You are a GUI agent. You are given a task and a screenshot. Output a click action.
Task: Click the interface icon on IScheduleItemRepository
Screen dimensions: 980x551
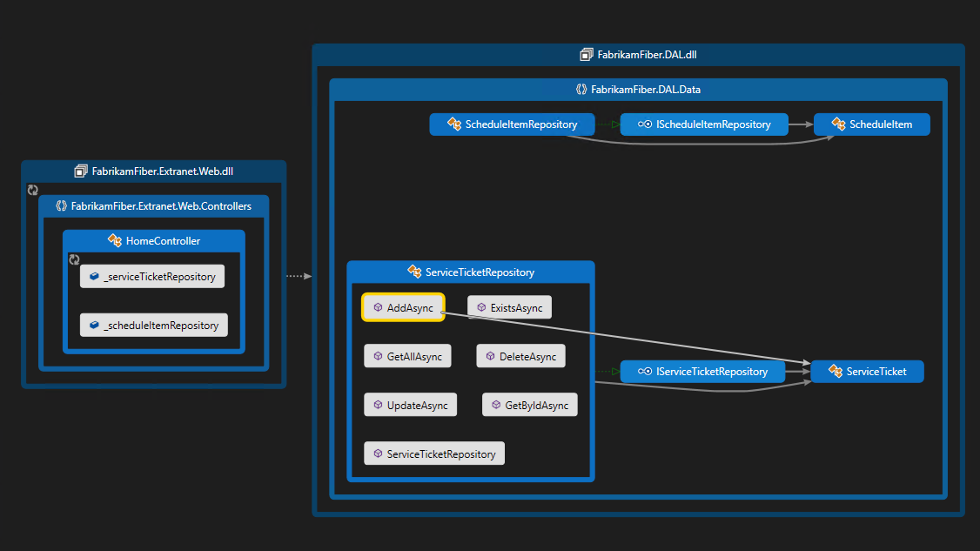(645, 124)
